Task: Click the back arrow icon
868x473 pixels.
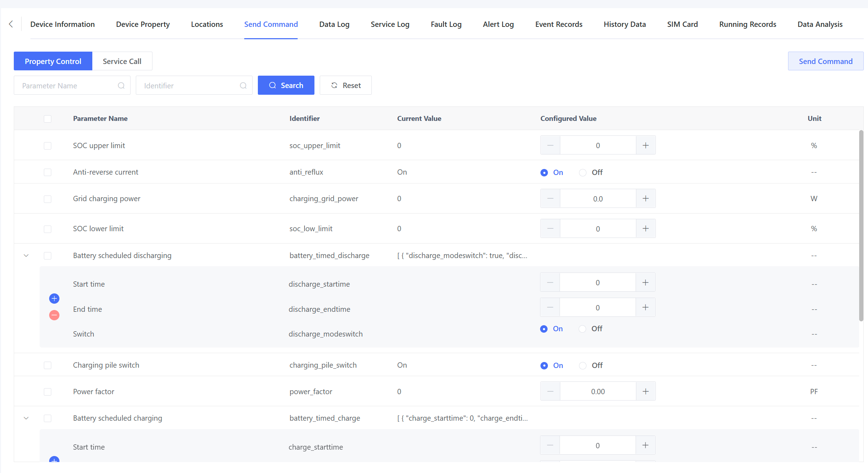Action: (11, 24)
